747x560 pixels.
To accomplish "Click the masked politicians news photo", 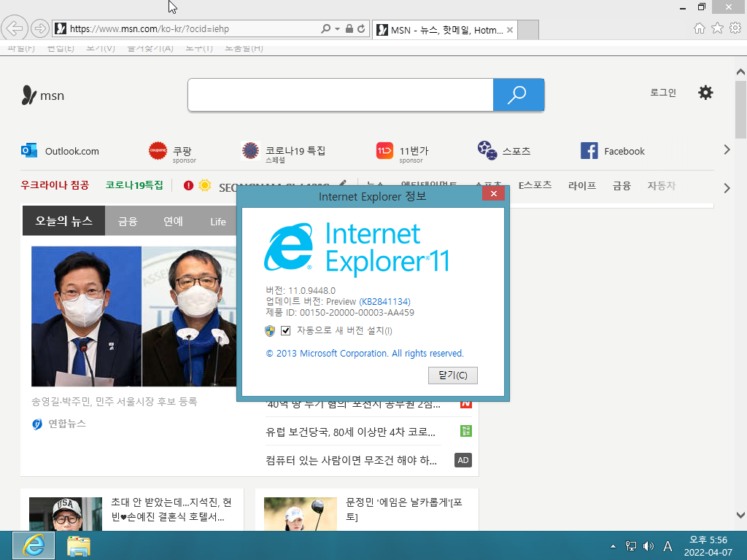I will pos(134,316).
